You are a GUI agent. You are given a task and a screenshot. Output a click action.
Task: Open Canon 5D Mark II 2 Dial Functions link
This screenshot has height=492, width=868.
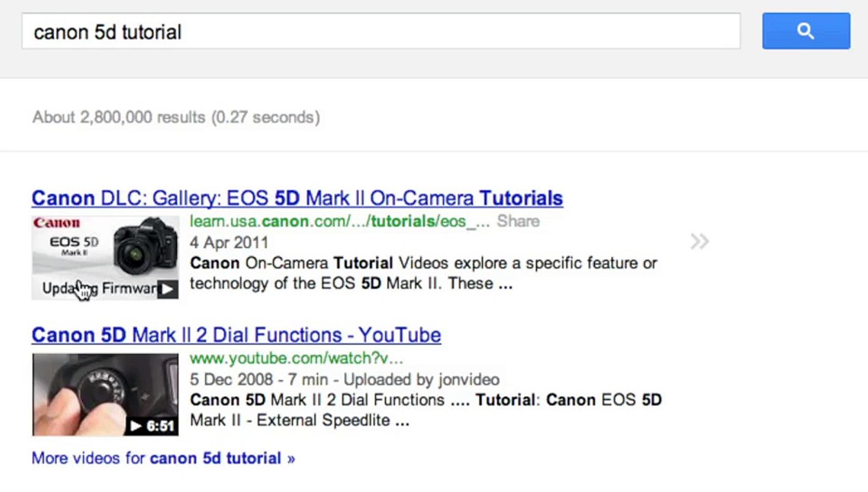tap(236, 335)
